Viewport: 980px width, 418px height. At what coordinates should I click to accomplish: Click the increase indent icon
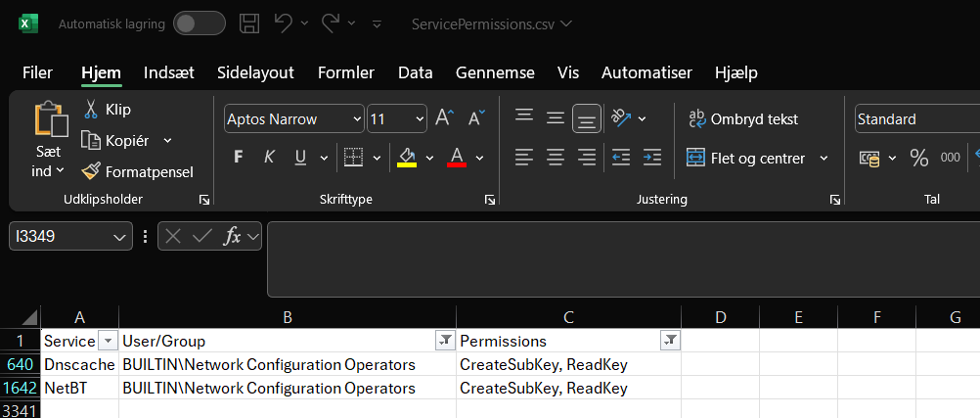(650, 157)
